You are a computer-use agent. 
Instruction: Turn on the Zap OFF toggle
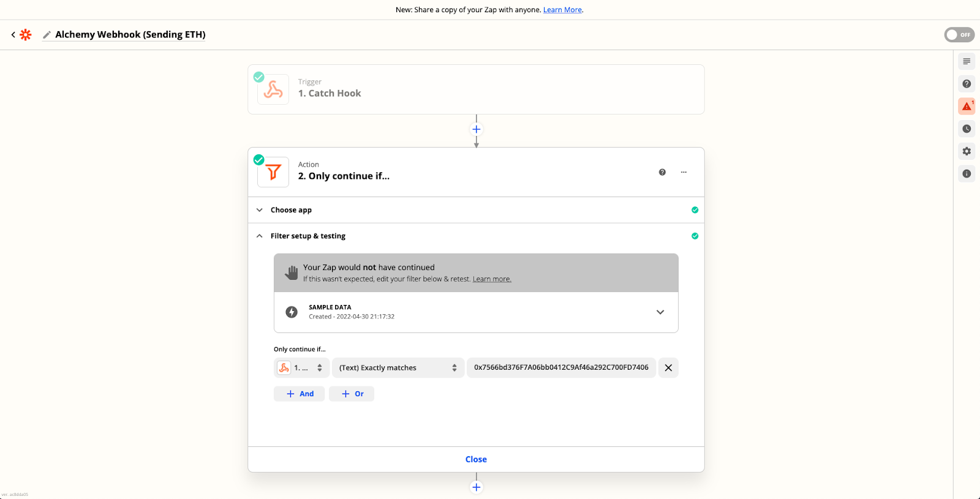(x=959, y=35)
